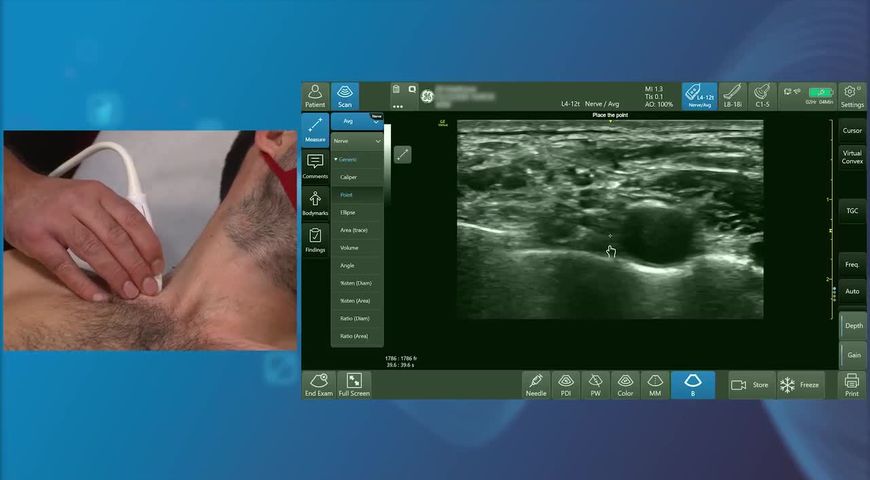This screenshot has width=870, height=480.
Task: Click Store to save clip
Action: pos(751,385)
